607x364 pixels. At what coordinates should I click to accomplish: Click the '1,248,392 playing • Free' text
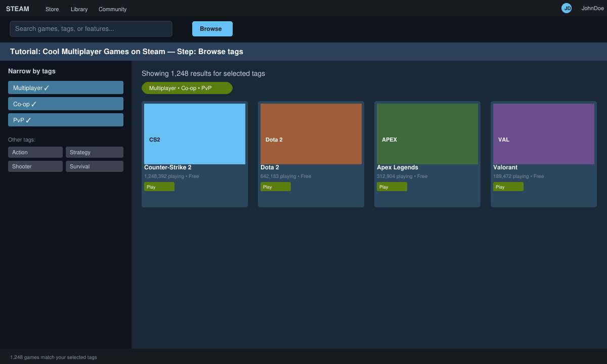tap(171, 176)
